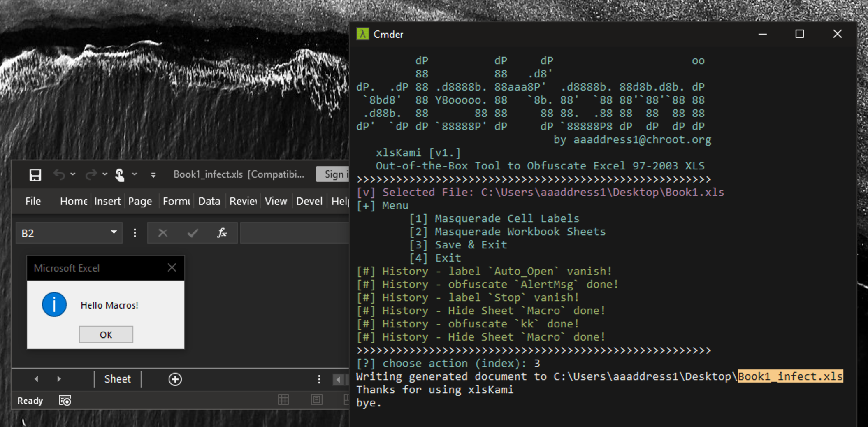
Task: Click '[1] Masquerade Cell Labels' menu line
Action: point(494,218)
